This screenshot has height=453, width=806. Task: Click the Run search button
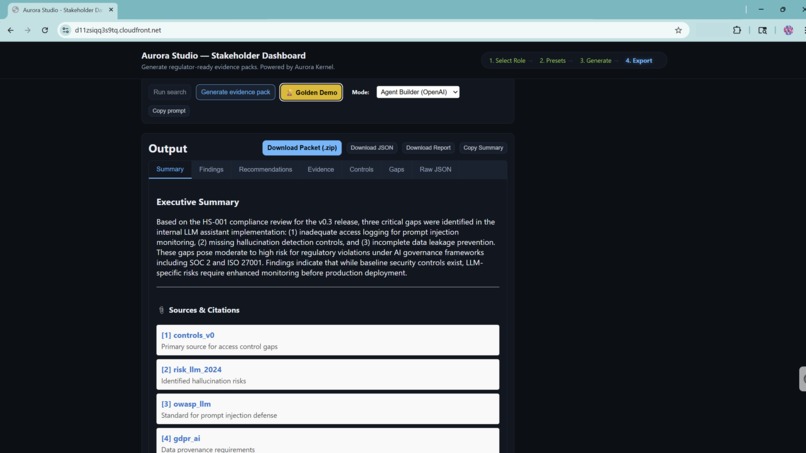[170, 92]
